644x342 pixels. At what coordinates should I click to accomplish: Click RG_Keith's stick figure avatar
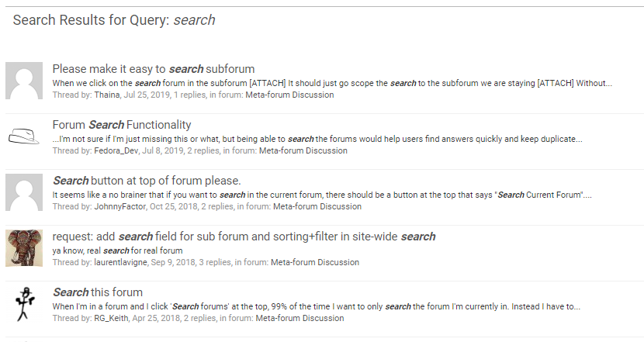pos(24,304)
